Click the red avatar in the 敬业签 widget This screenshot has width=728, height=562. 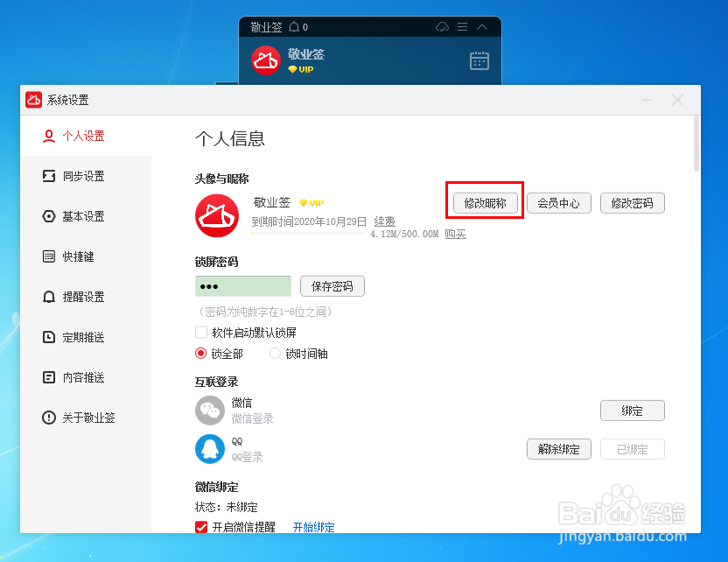(x=266, y=60)
